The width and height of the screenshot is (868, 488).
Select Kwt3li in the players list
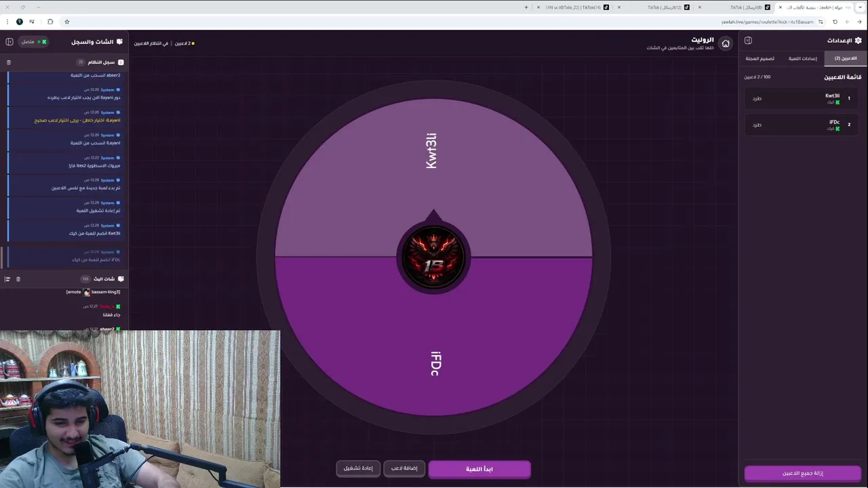(x=803, y=98)
